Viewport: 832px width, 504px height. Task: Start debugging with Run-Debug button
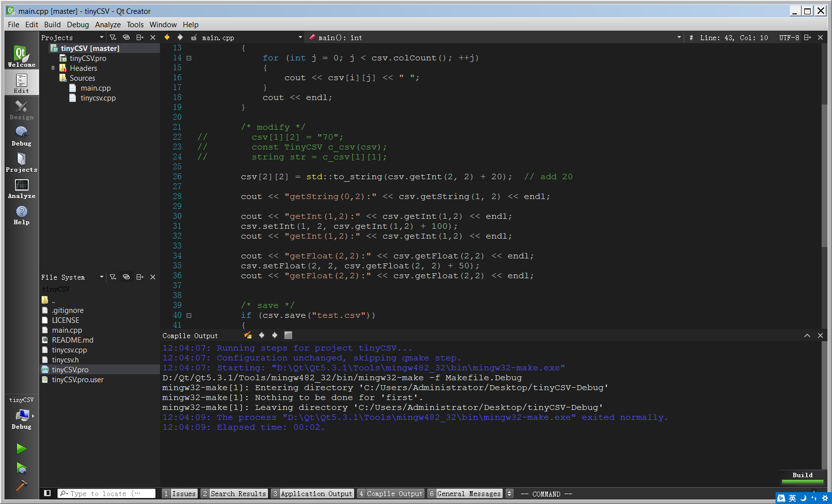click(21, 468)
